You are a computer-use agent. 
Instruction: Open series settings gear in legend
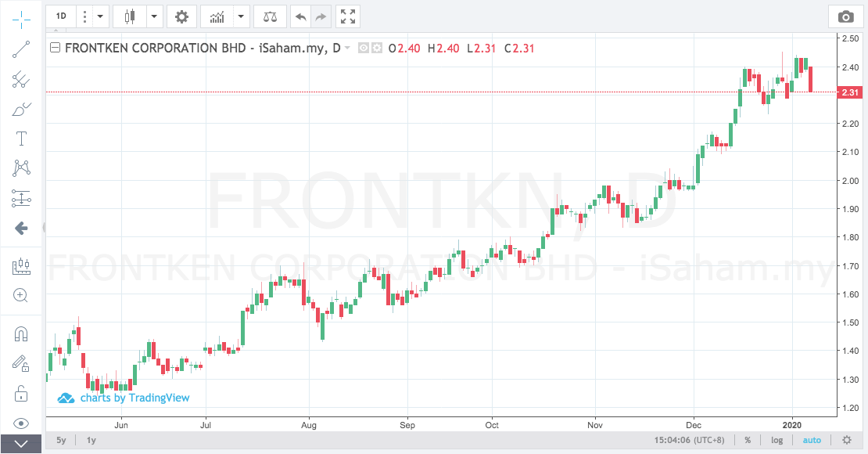376,49
